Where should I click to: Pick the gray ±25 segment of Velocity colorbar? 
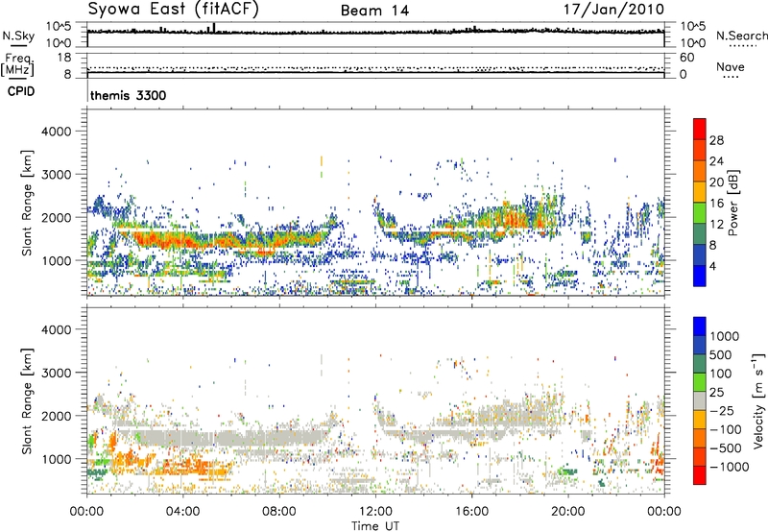[700, 400]
